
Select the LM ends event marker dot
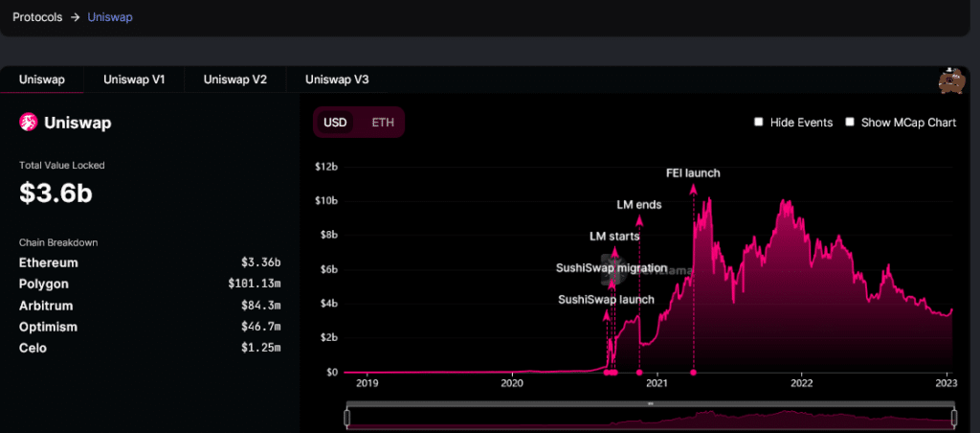click(x=638, y=373)
